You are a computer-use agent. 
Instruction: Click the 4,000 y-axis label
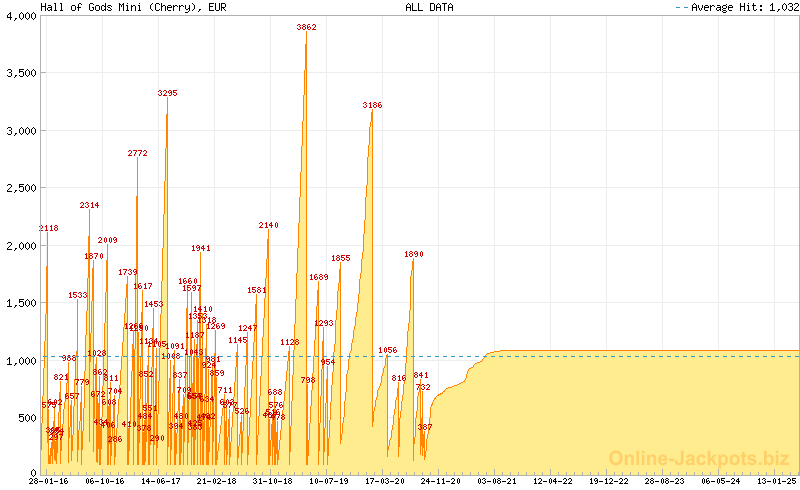(21, 16)
